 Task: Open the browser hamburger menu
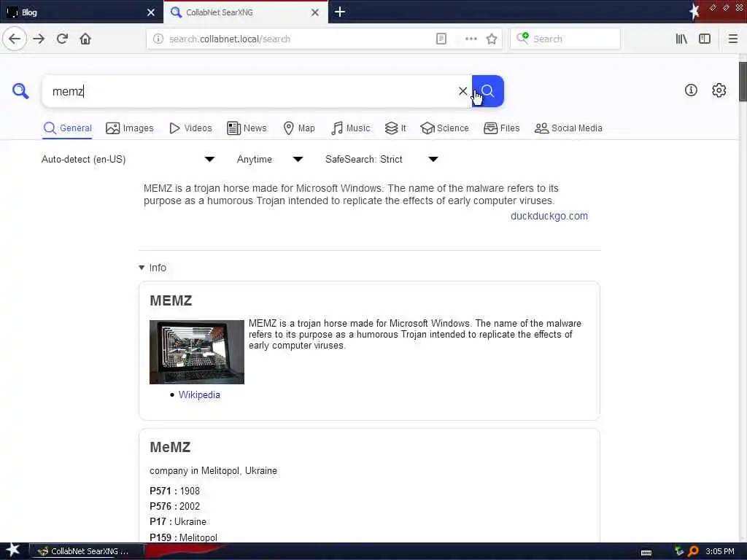click(x=732, y=39)
